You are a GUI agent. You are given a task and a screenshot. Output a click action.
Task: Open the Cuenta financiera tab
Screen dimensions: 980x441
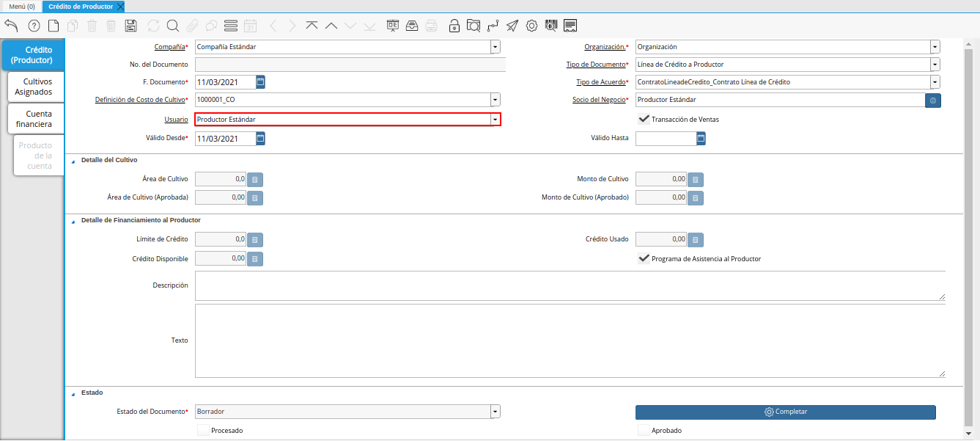(39, 119)
